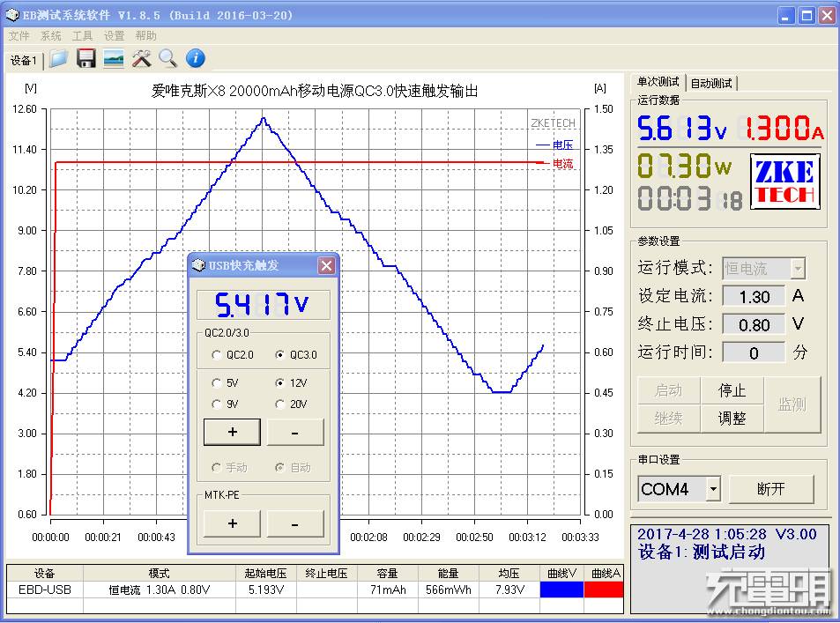The height and width of the screenshot is (623, 840).
Task: Click the 启动 start button
Action: [x=669, y=390]
